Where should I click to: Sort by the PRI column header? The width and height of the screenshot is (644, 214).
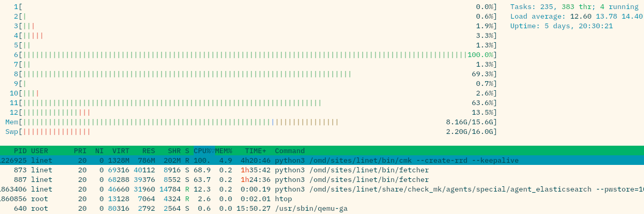coord(80,151)
